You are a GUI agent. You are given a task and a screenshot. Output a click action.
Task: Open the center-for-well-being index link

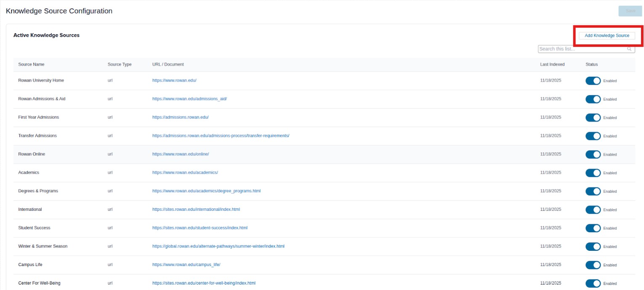(x=203, y=283)
